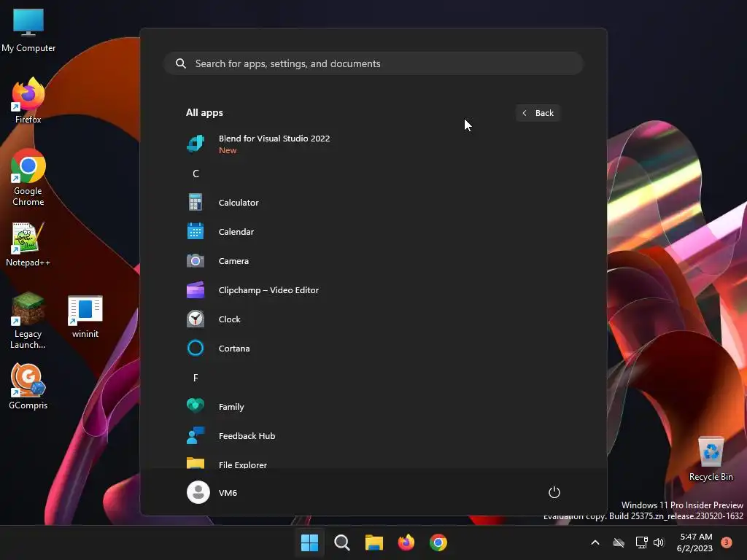Click the volume speaker tray icon

[x=659, y=542]
